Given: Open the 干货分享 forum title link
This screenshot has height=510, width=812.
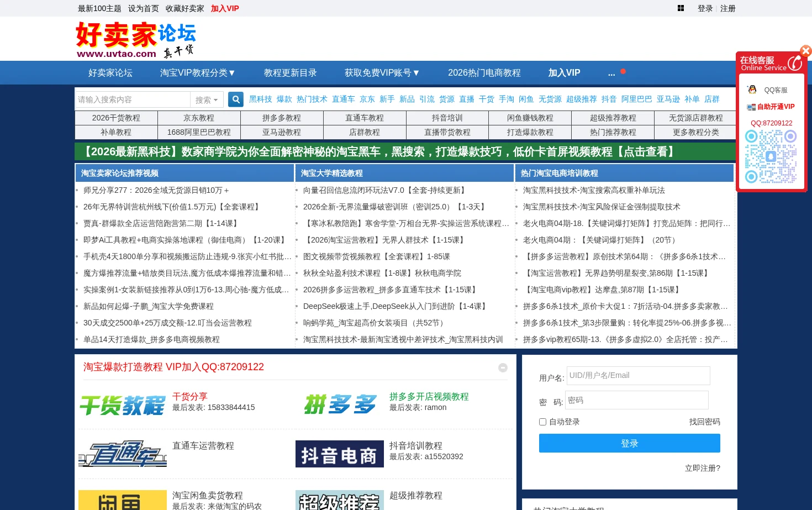Looking at the screenshot, I should (x=190, y=397).
